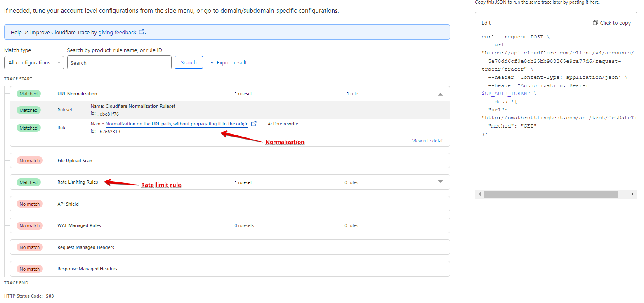This screenshot has width=644, height=303.
Task: Select the Request Managed Headers row
Action: point(230,247)
